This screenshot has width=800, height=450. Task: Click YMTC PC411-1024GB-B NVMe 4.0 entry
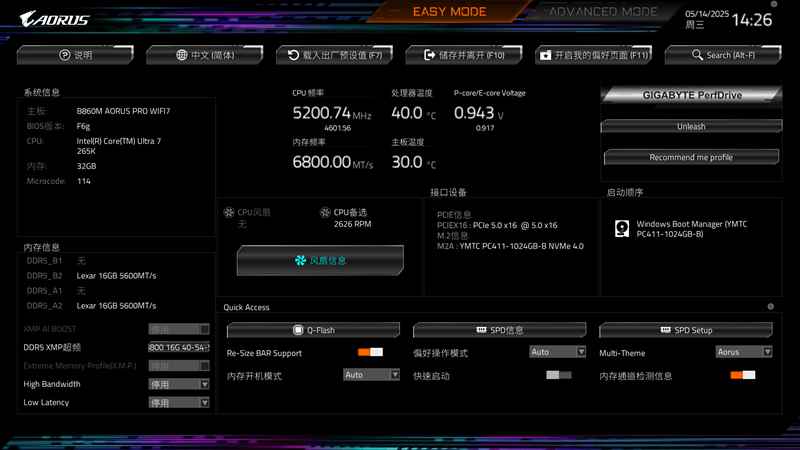click(x=521, y=246)
